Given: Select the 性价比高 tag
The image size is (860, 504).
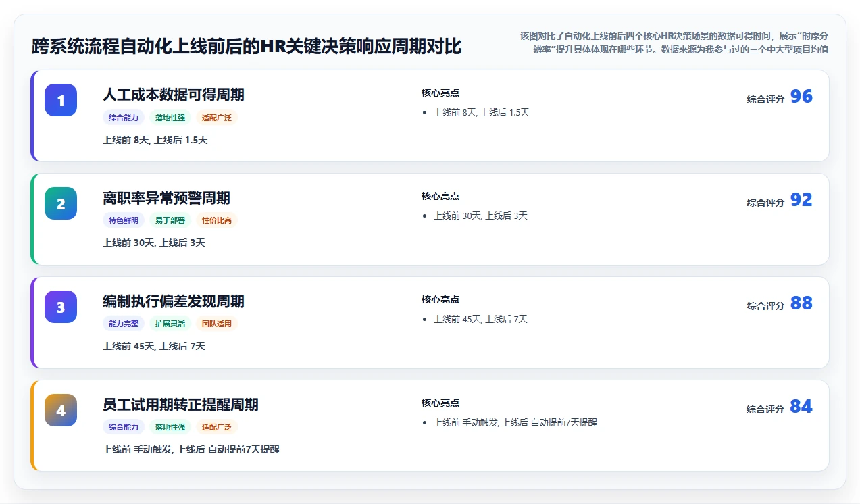Looking at the screenshot, I should click(217, 220).
